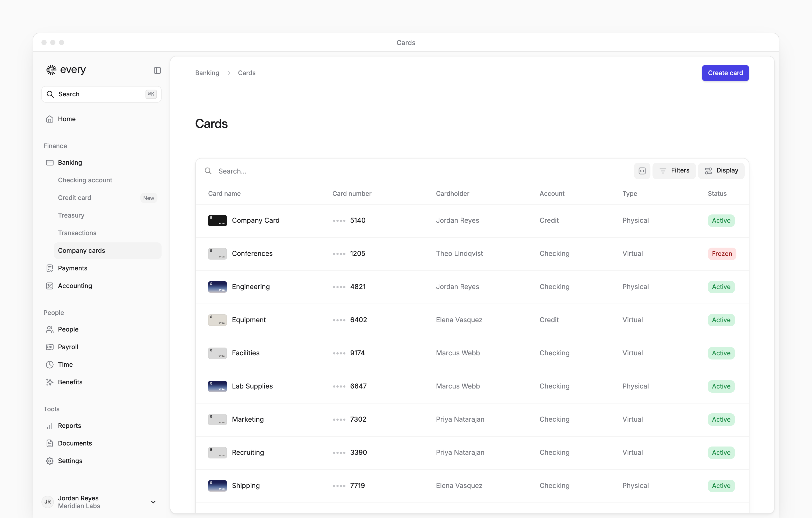Image resolution: width=812 pixels, height=518 pixels.
Task: Click the Reports chart icon
Action: [x=49, y=426]
